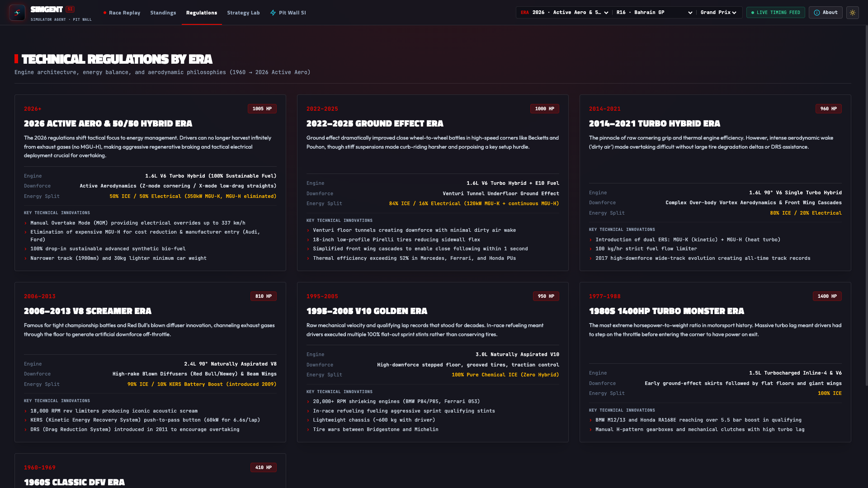Click the 1000 HP badge on Ground Effect card
This screenshot has width=868, height=488.
(x=545, y=109)
